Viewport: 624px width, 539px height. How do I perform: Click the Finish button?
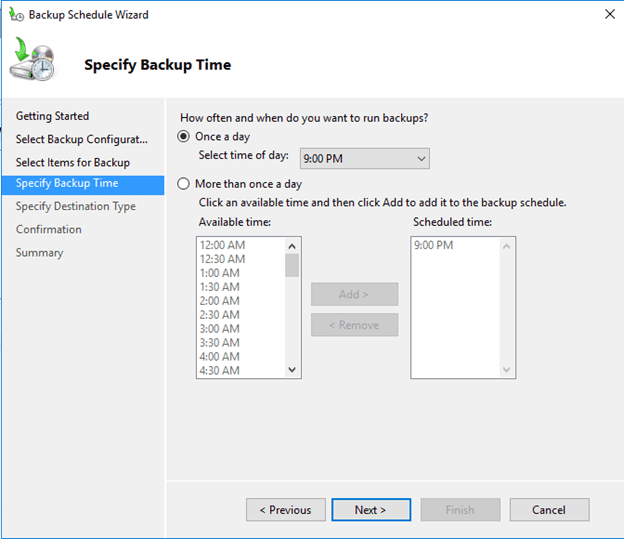[x=460, y=510]
